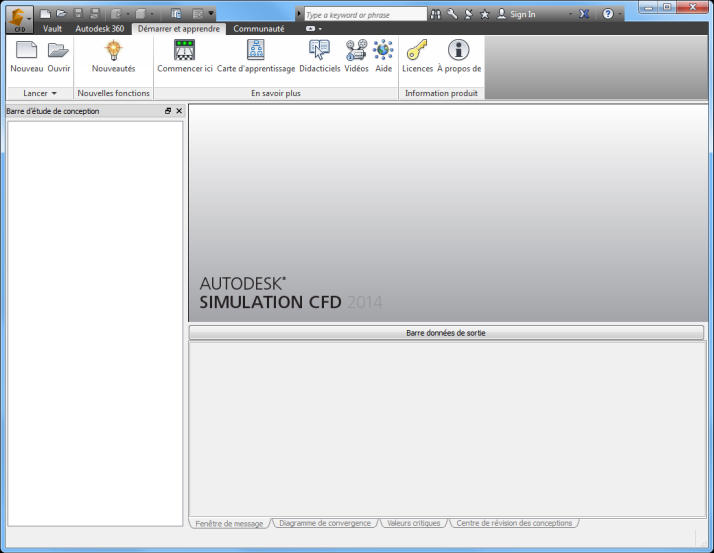Open the Favorites star icon
This screenshot has height=553, width=714.
485,14
